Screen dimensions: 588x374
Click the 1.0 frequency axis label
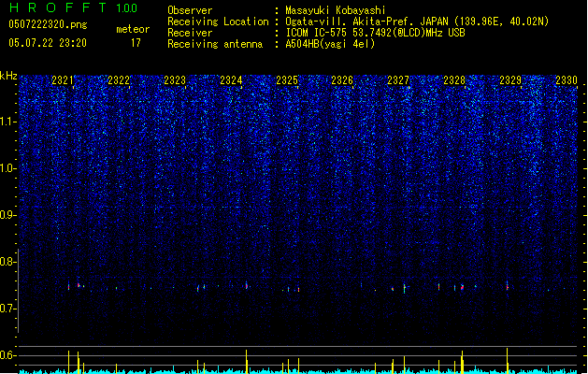click(8, 168)
